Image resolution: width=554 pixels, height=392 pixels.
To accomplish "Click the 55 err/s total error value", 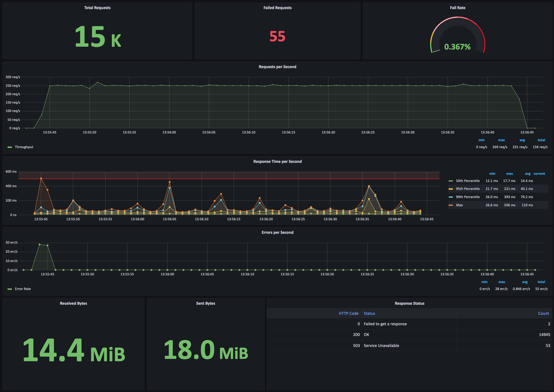I will tap(541, 289).
